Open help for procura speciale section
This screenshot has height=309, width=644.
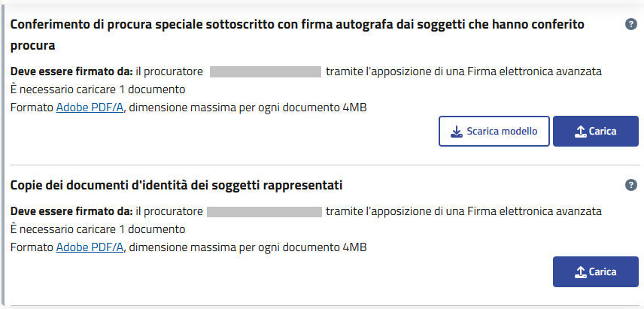point(631,25)
